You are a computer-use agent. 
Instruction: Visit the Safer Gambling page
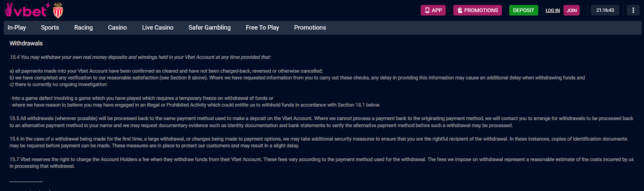209,27
